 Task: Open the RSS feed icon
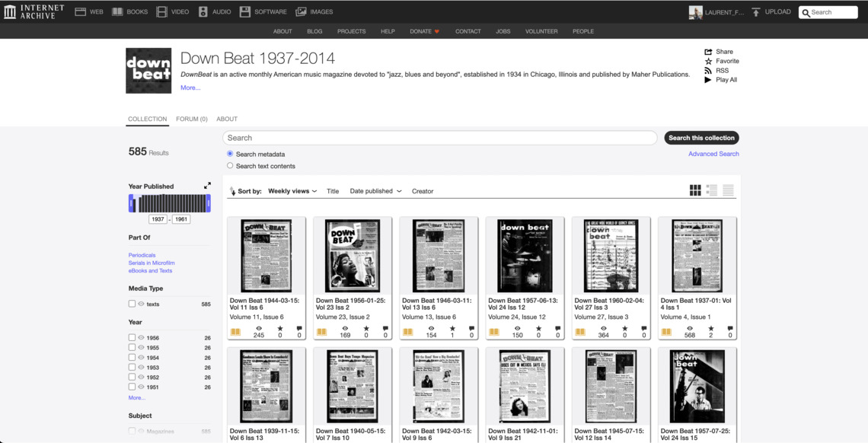(x=708, y=71)
